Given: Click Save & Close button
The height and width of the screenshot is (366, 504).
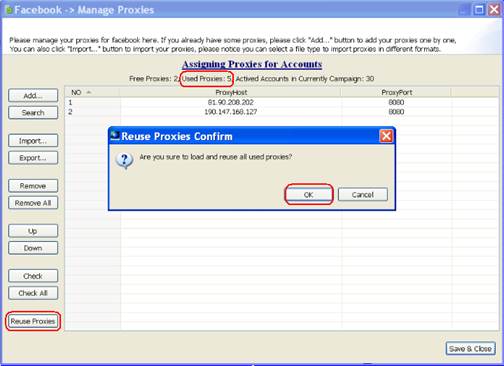Looking at the screenshot, I should tap(470, 349).
